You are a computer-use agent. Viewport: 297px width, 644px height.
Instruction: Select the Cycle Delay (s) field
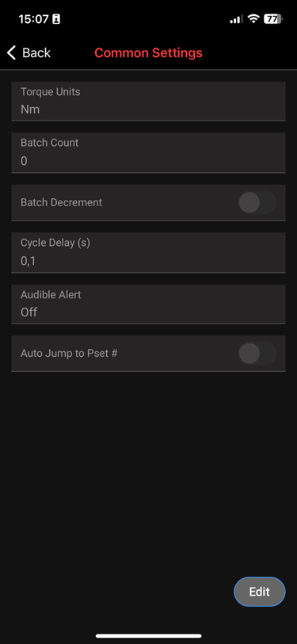pos(149,252)
